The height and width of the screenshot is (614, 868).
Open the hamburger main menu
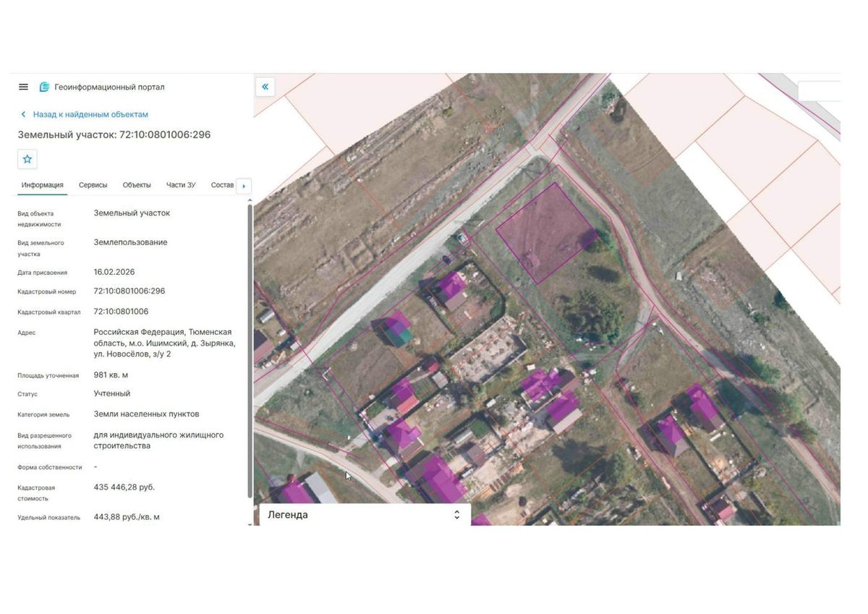pos(23,87)
